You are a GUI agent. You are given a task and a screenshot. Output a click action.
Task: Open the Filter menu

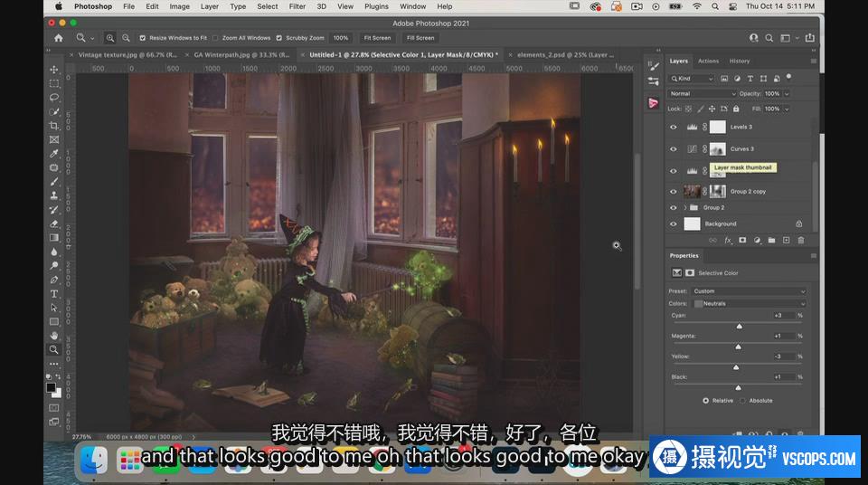[x=297, y=6]
